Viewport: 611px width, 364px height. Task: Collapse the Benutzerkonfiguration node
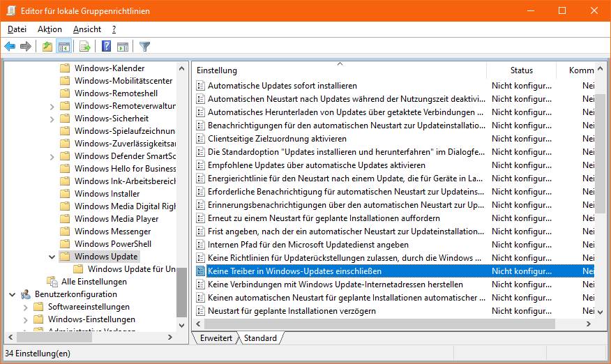pyautogui.click(x=12, y=294)
